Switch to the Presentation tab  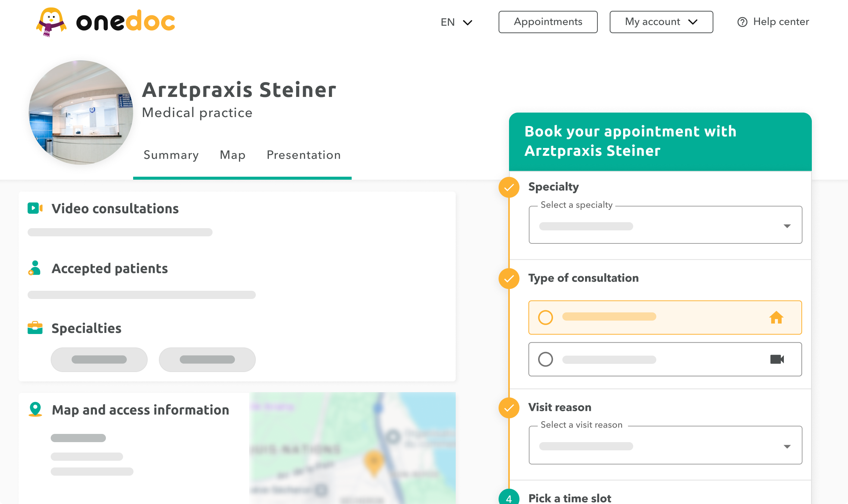click(x=303, y=155)
